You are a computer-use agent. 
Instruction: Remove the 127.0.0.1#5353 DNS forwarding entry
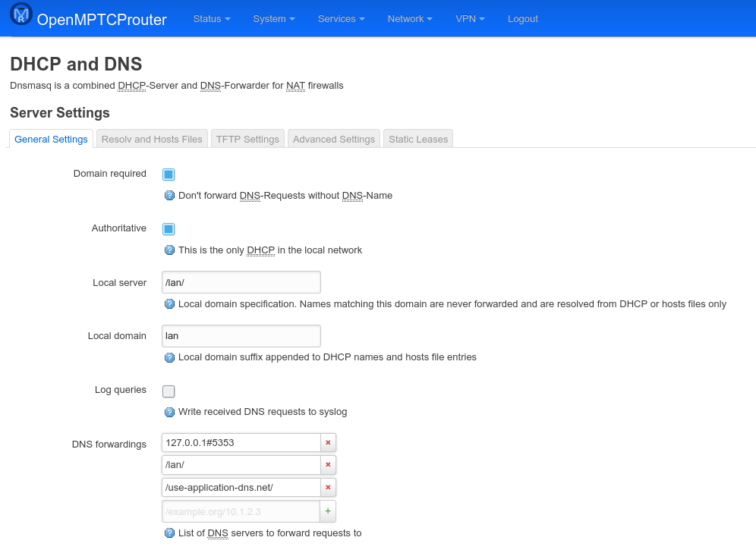pyautogui.click(x=327, y=442)
